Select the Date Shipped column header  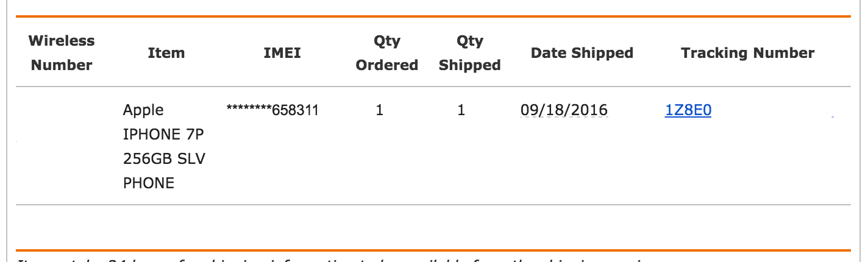(x=582, y=53)
